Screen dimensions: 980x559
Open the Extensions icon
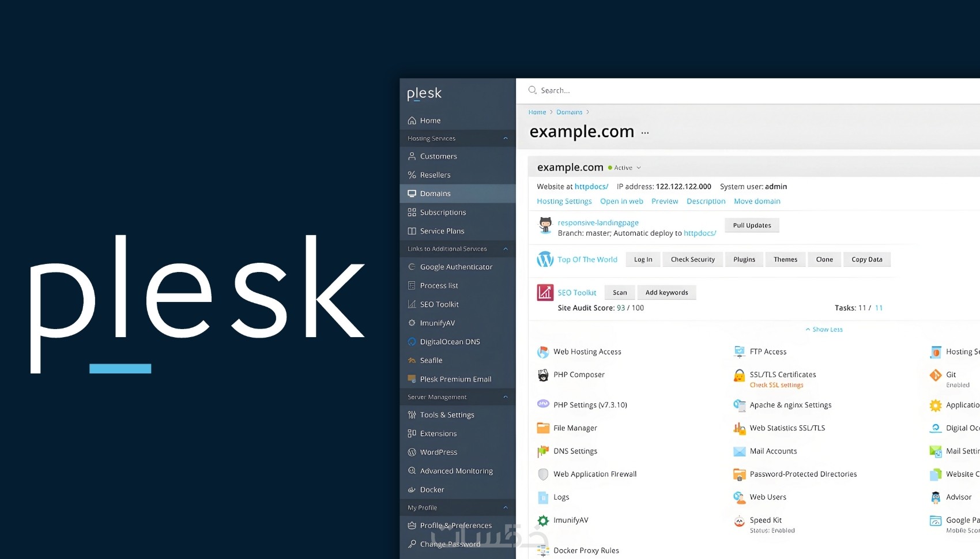[x=412, y=433]
